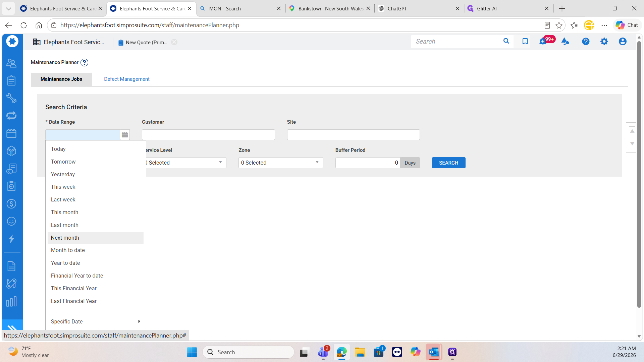Viewport: 644px width, 362px height.
Task: Click the shapes icon beside notifications
Action: [565, 42]
